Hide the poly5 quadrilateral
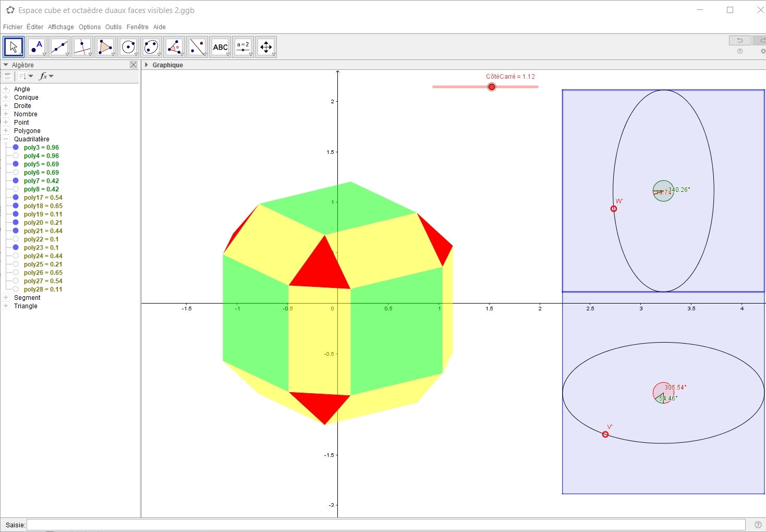 16,164
